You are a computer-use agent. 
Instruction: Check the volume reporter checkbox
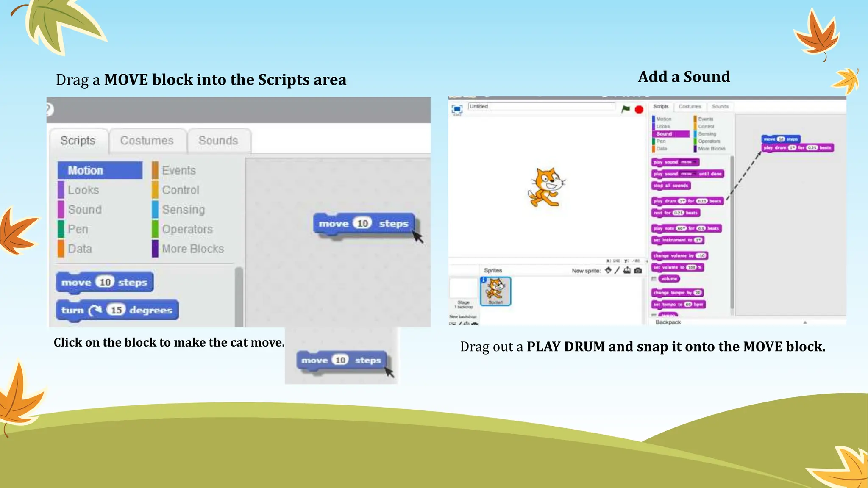pyautogui.click(x=654, y=279)
